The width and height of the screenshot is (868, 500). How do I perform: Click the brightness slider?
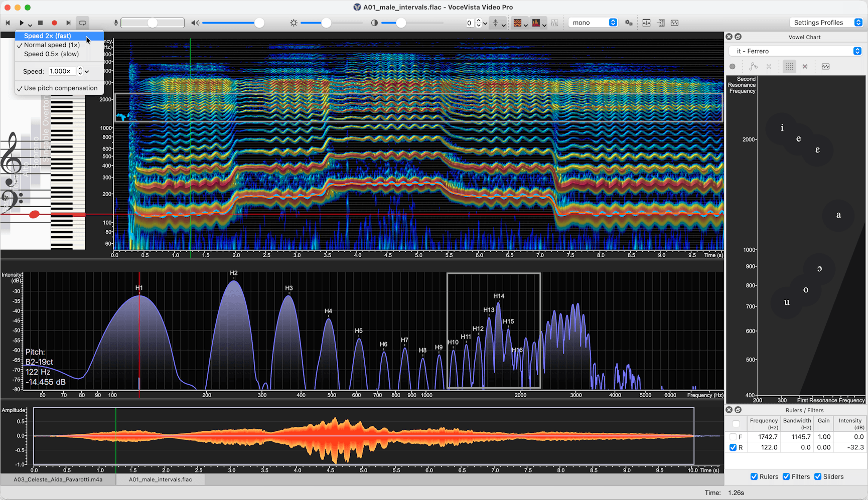click(331, 23)
